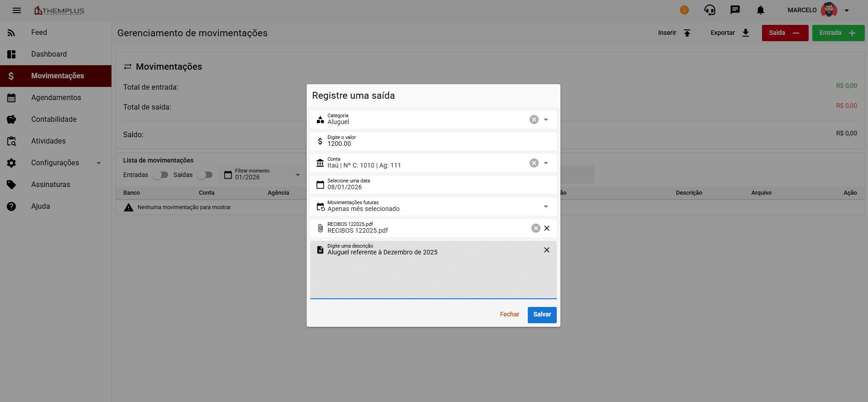
Task: Go to Agendamentos in the sidebar
Action: 56,98
